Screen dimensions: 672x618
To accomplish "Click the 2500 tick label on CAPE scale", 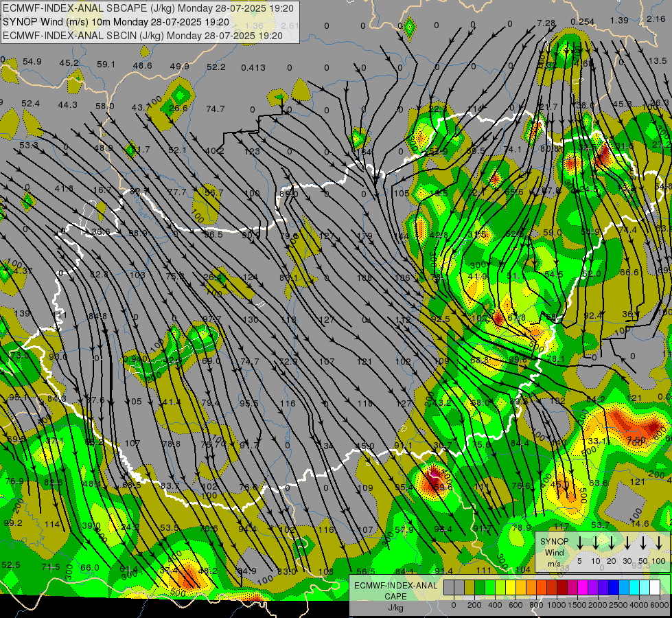I will tap(618, 605).
